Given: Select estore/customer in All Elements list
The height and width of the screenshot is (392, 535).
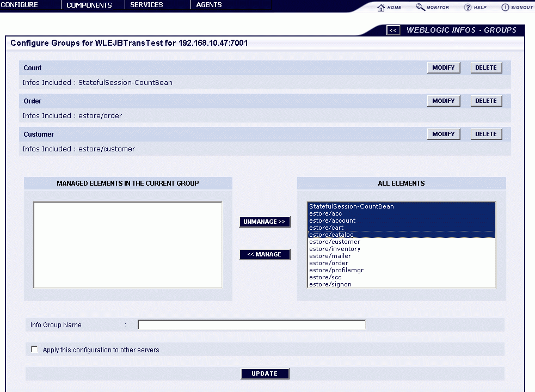Looking at the screenshot, I should tap(401, 242).
